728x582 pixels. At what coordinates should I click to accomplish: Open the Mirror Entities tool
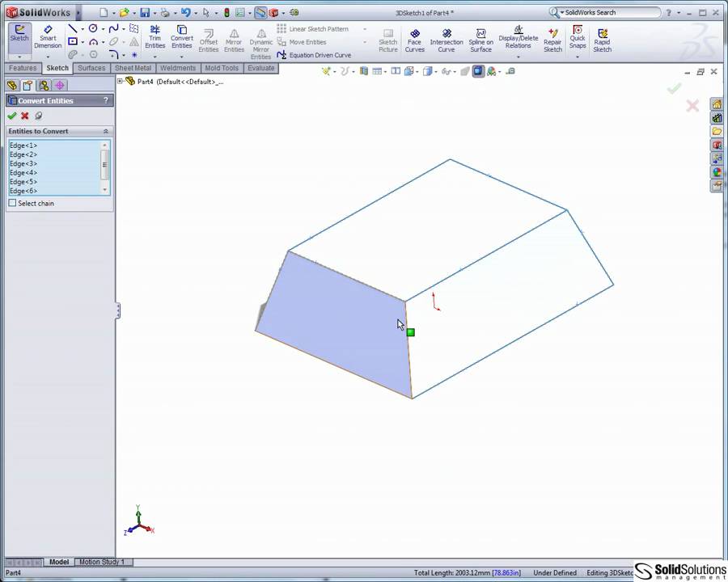click(234, 38)
